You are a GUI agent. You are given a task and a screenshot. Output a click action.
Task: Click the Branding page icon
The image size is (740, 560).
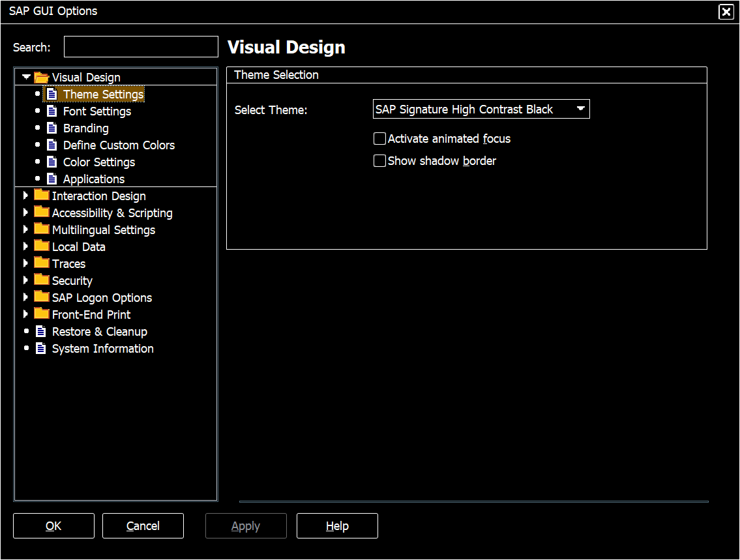52,127
